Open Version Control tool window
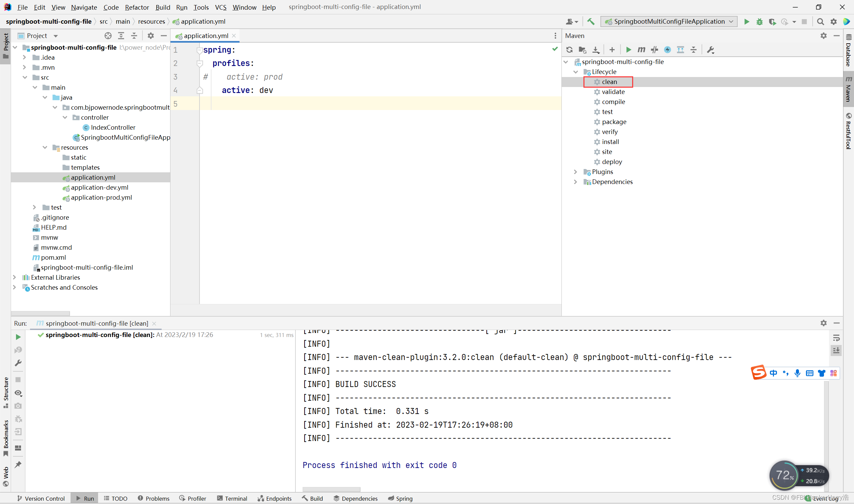The image size is (854, 504). point(41,498)
